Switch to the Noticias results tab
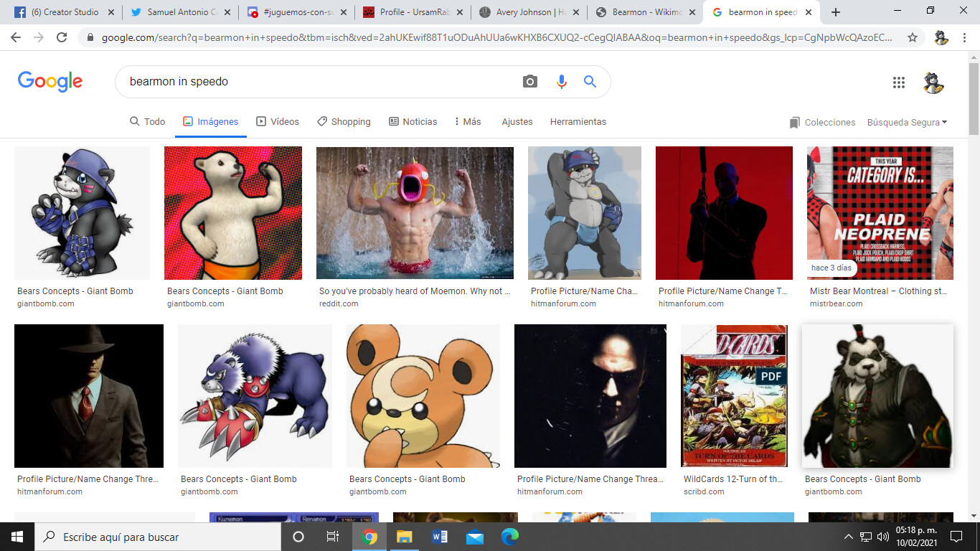 (x=413, y=122)
